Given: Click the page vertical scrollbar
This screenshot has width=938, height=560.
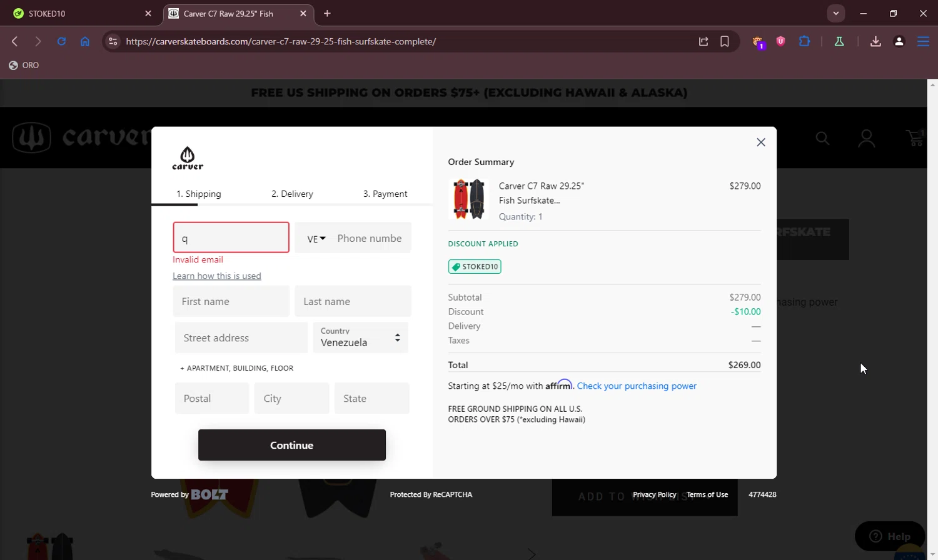Looking at the screenshot, I should [932, 319].
